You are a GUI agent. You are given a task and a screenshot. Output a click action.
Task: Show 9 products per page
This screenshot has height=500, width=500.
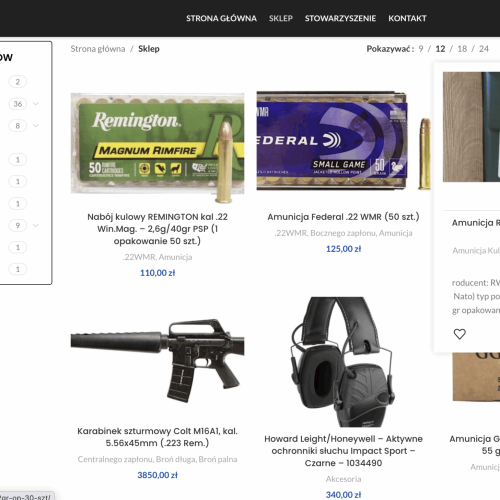[x=421, y=49]
